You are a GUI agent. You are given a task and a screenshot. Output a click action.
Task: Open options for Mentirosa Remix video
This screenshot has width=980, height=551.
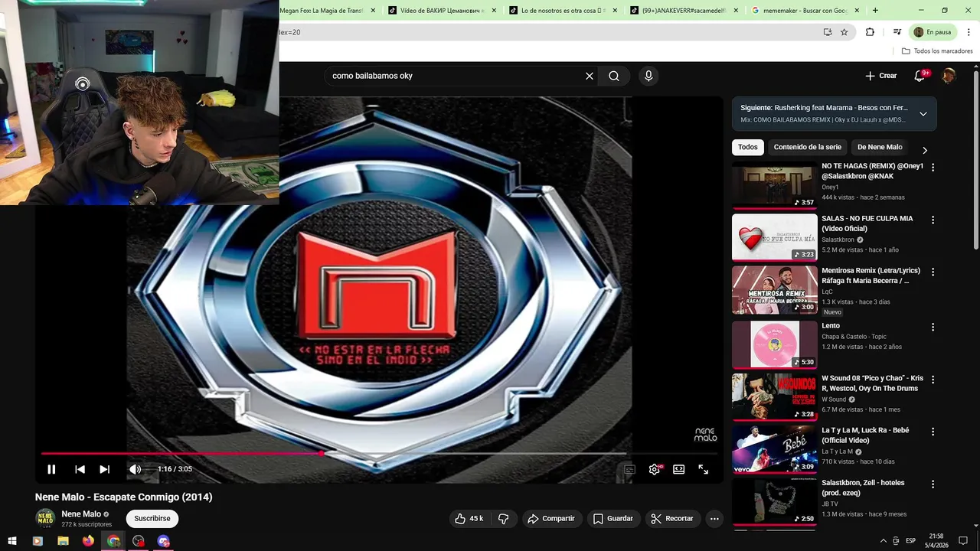pyautogui.click(x=933, y=272)
